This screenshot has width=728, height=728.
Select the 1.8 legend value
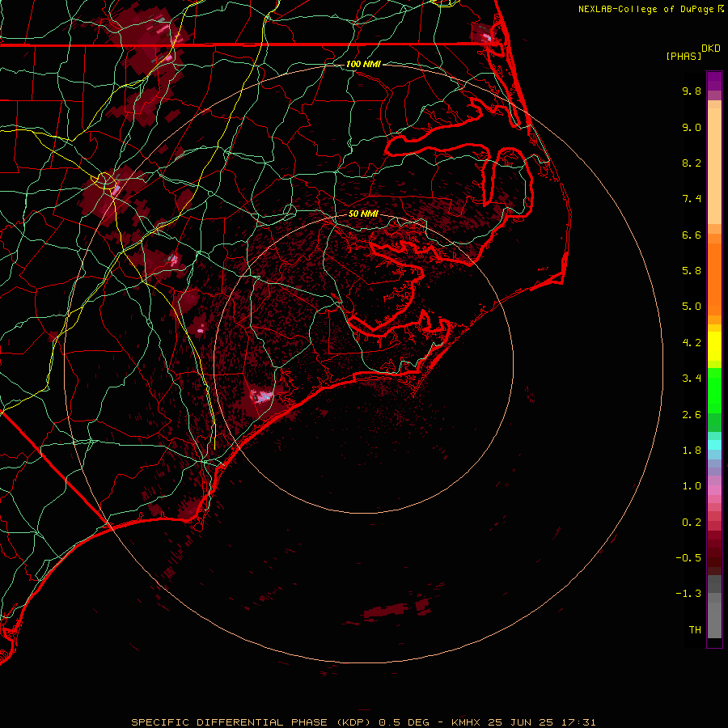coord(692,451)
